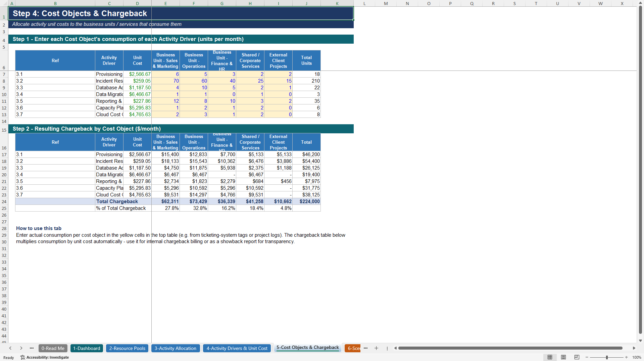
Task: Open the partially visible 6-Scenario tab
Action: (x=352, y=348)
